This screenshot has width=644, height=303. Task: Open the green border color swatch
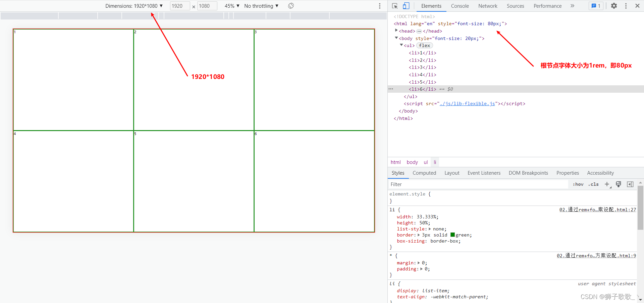pos(452,235)
